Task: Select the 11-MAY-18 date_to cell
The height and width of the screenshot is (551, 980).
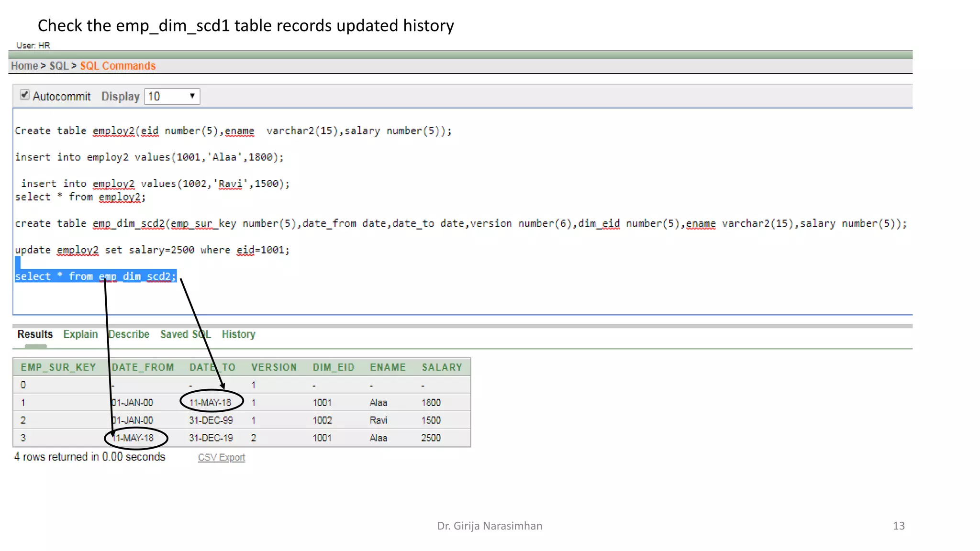Action: click(210, 403)
